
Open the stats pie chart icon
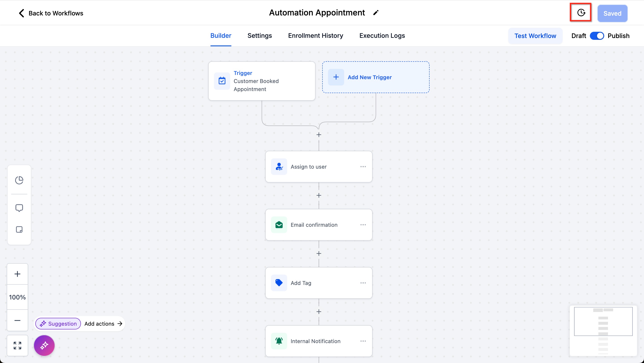pyautogui.click(x=19, y=180)
